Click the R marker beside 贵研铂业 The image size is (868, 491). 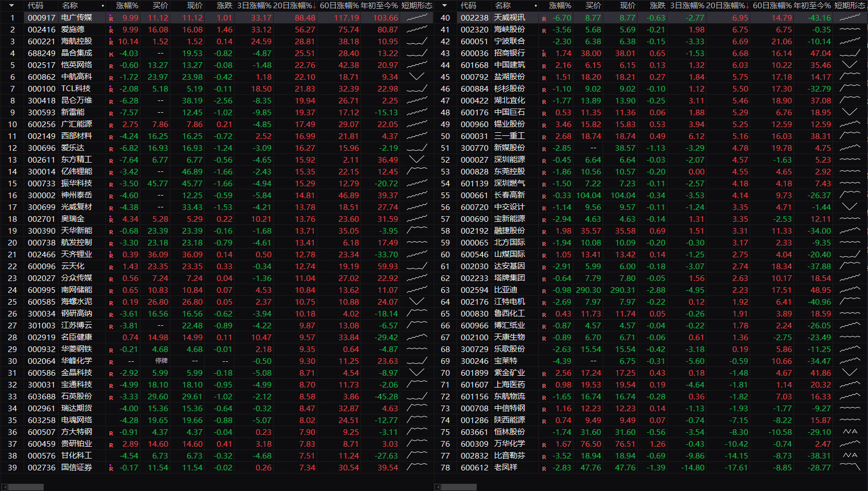point(111,445)
